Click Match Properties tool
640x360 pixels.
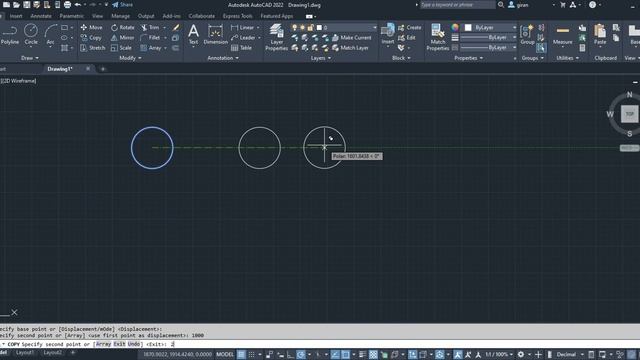pos(438,37)
